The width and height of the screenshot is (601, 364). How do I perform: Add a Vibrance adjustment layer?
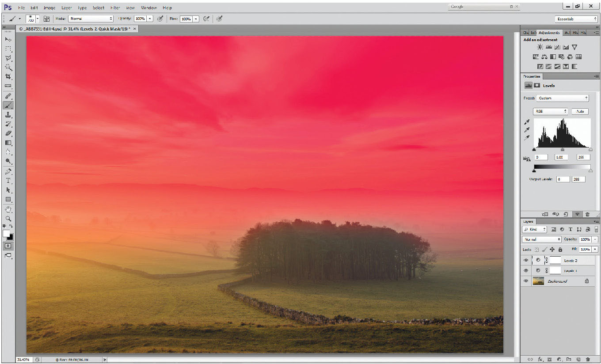[x=574, y=47]
